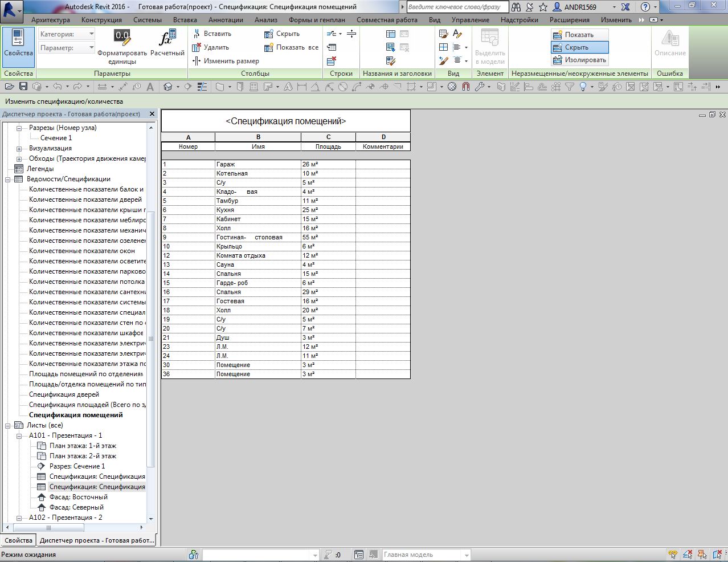Select Спецификация дверей in project browser
This screenshot has width=728, height=562.
tap(64, 394)
